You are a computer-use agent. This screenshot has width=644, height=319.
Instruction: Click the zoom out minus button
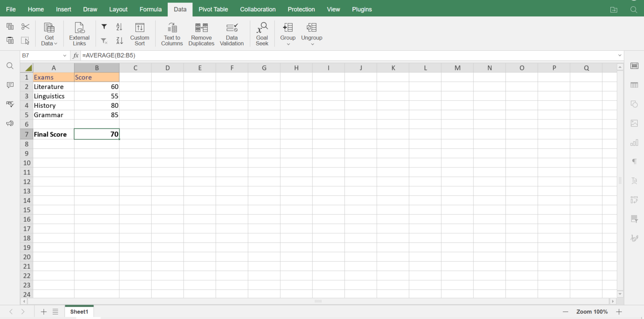tap(566, 311)
